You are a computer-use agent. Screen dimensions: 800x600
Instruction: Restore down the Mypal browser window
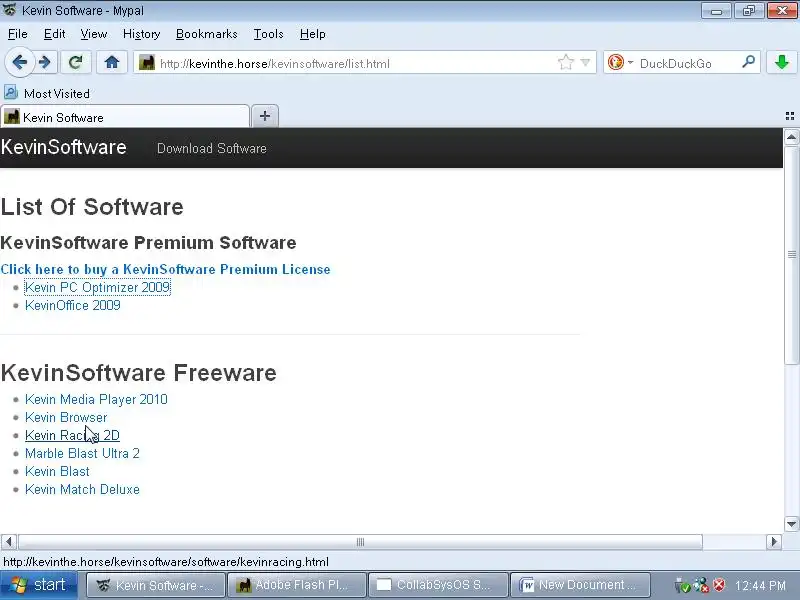pos(748,11)
